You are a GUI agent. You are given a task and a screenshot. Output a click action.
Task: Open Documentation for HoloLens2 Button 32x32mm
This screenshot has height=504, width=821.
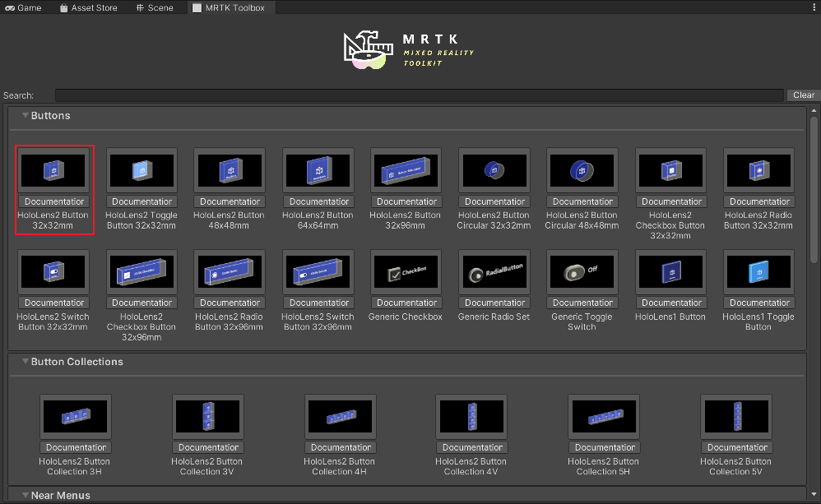click(x=54, y=201)
